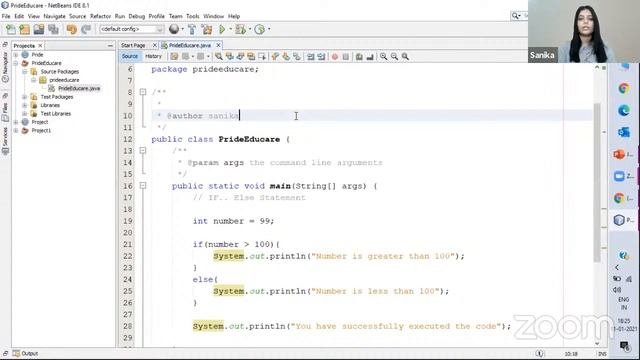Screen dimensions: 640x360
Task: Click the Last Edit icon in editor toolbar
Action: (174, 57)
